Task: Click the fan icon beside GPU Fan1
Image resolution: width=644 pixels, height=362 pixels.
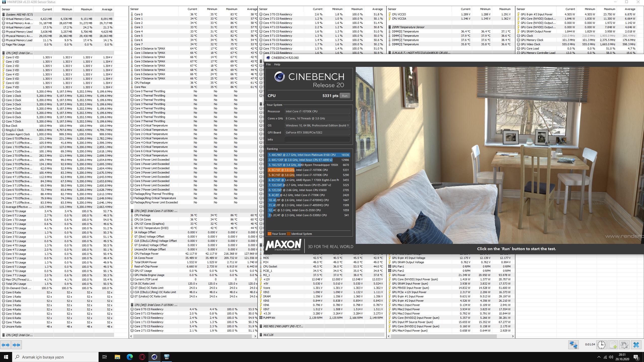Action: point(390,266)
